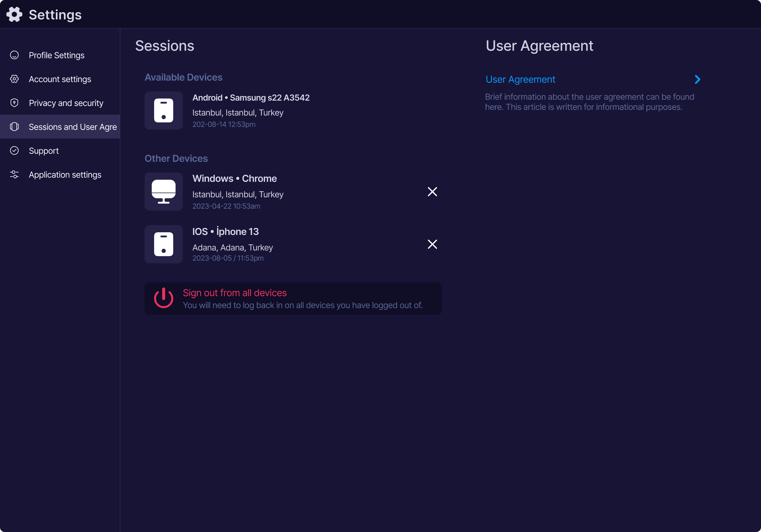Click the Android Samsung s22 phone icon
Image resolution: width=761 pixels, height=532 pixels.
click(x=163, y=110)
